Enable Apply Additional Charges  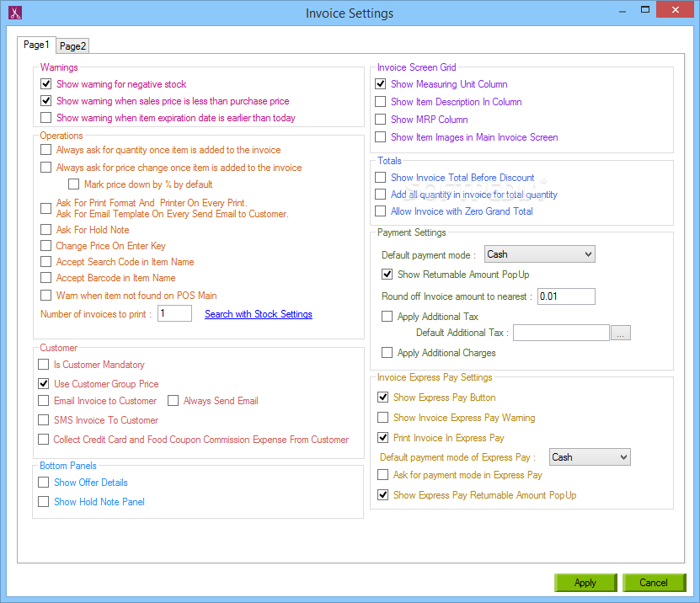(387, 353)
